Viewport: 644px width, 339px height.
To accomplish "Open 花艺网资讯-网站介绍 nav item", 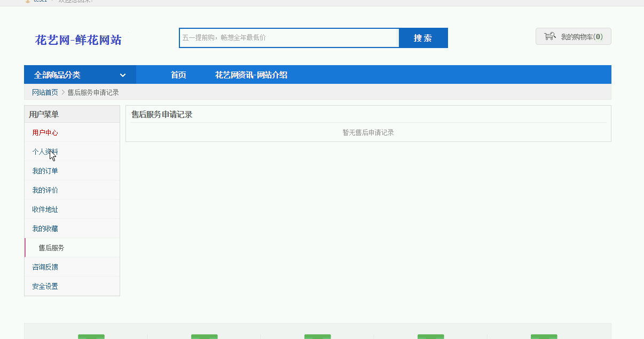I will click(x=251, y=75).
